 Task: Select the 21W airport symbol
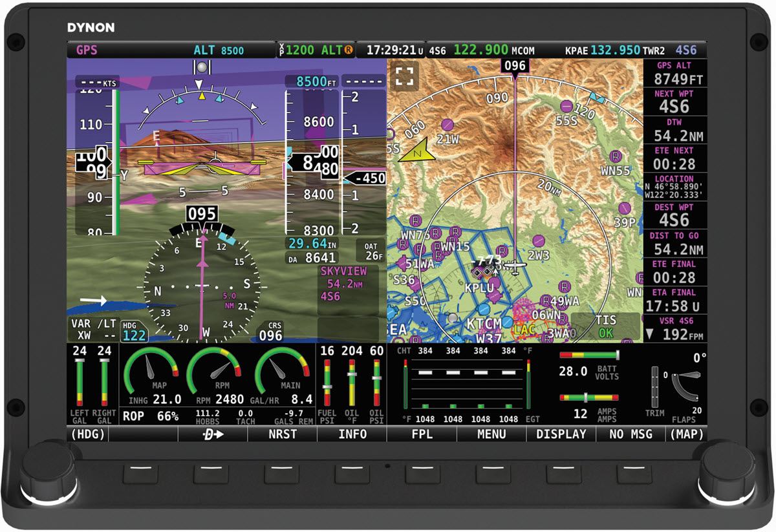coord(447,125)
